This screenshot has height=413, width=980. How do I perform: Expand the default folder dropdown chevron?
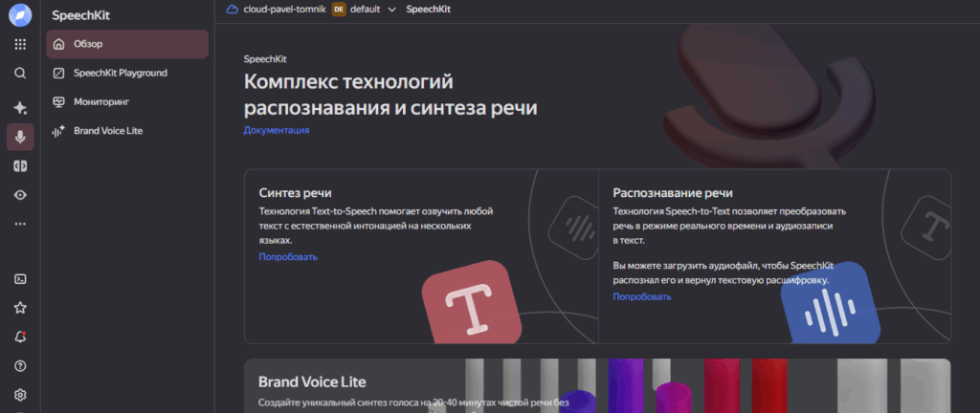[x=391, y=10]
